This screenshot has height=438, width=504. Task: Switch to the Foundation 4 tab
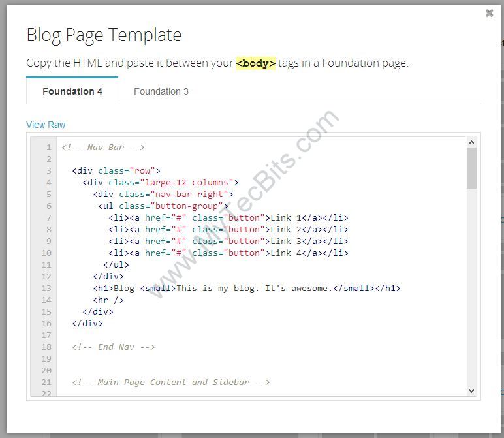72,91
